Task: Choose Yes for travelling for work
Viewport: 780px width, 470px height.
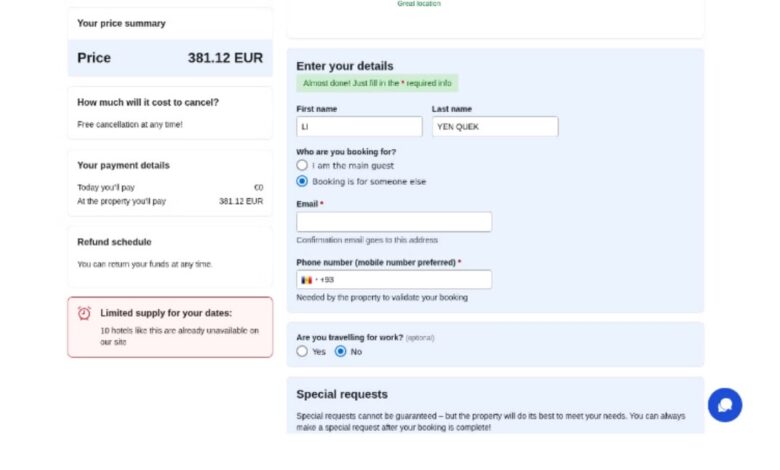Action: [x=302, y=351]
